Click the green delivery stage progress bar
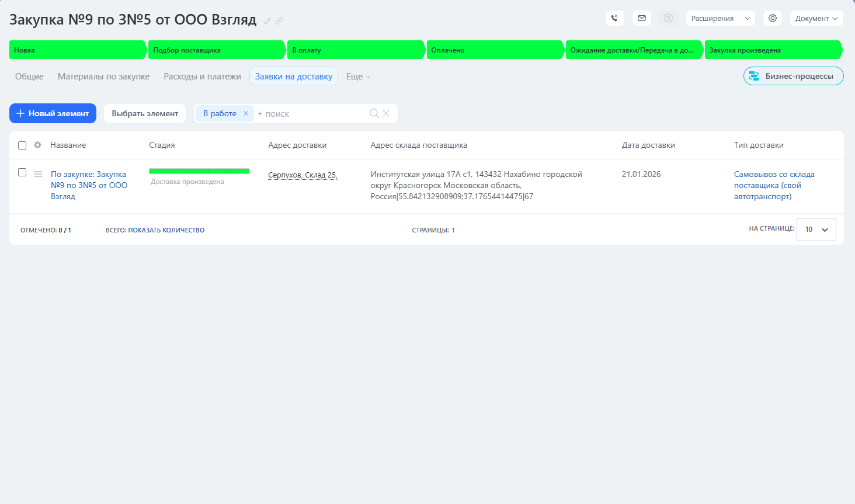The image size is (855, 504). coord(199,171)
